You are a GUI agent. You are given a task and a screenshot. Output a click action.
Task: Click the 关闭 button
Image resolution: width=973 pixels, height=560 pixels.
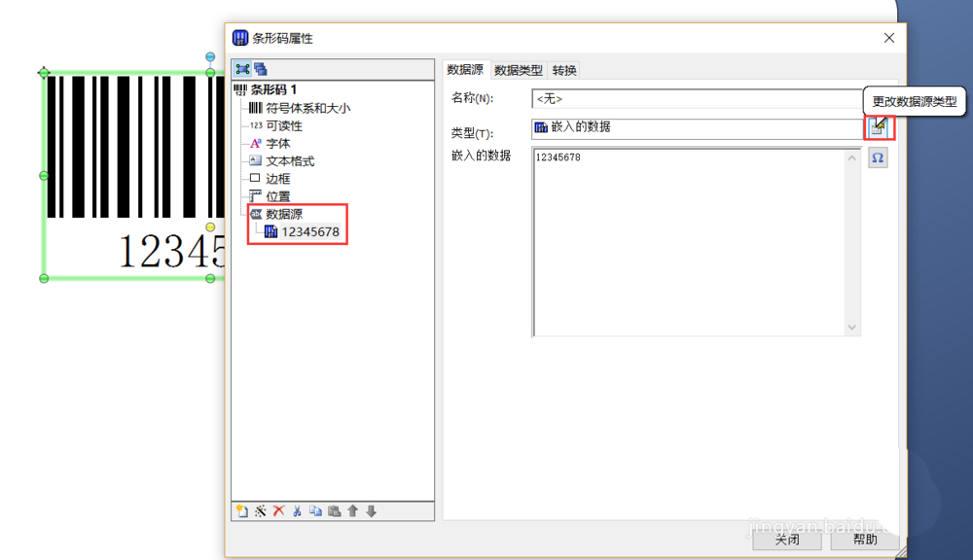tap(787, 540)
